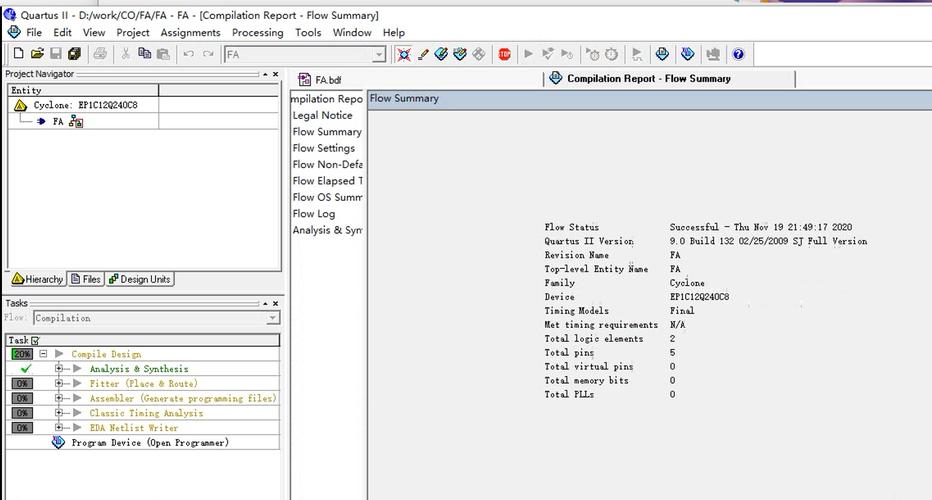932x500 pixels.
Task: Open the Assignment Editor toolbar icon
Action: coord(441,54)
